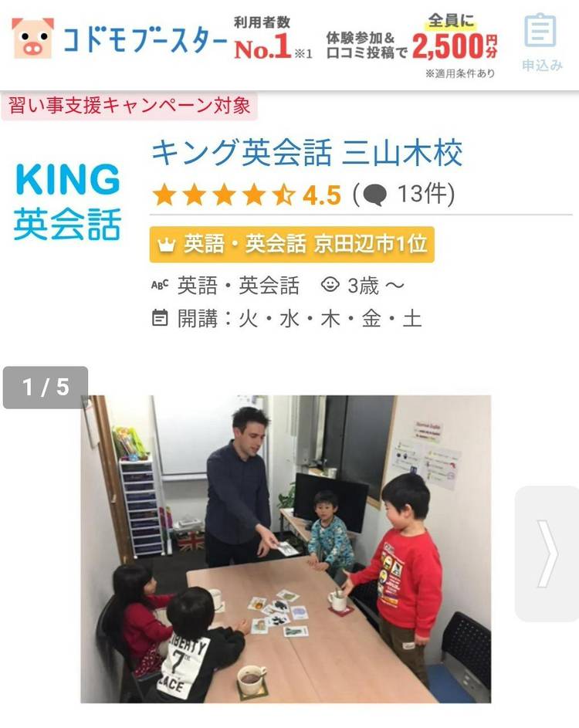Viewport: 579px width, 728px height.
Task: Click the 4.5 rating score
Action: 322,195
